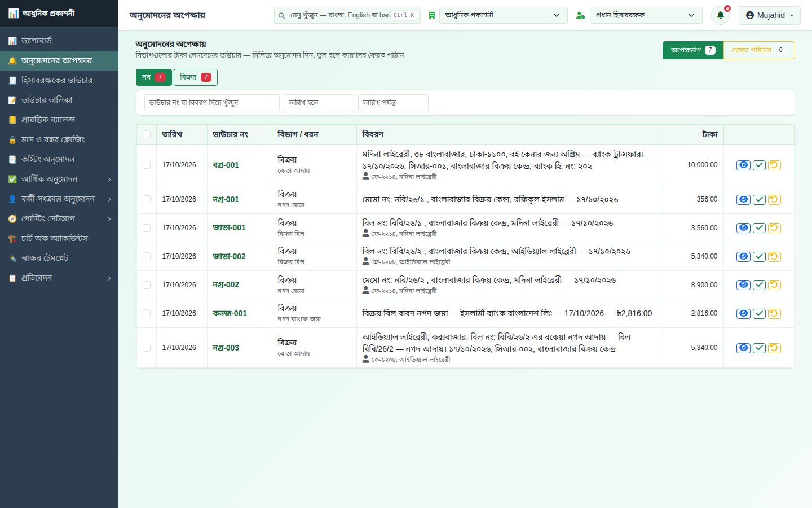The image size is (812, 508).
Task: Open the Mujahid user menu
Action: 769,15
